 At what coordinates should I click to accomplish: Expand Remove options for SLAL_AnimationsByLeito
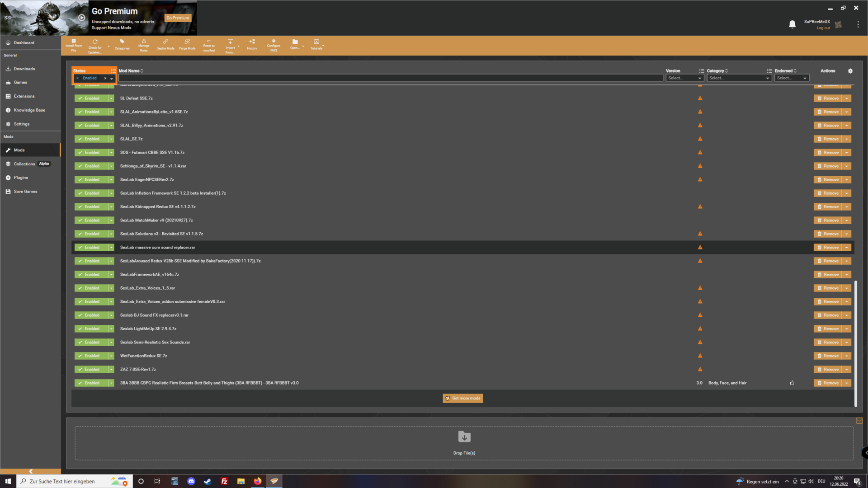(847, 112)
